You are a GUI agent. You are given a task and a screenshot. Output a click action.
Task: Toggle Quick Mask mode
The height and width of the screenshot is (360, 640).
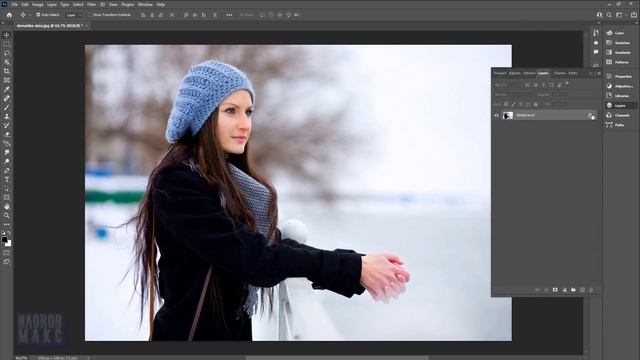click(7, 252)
